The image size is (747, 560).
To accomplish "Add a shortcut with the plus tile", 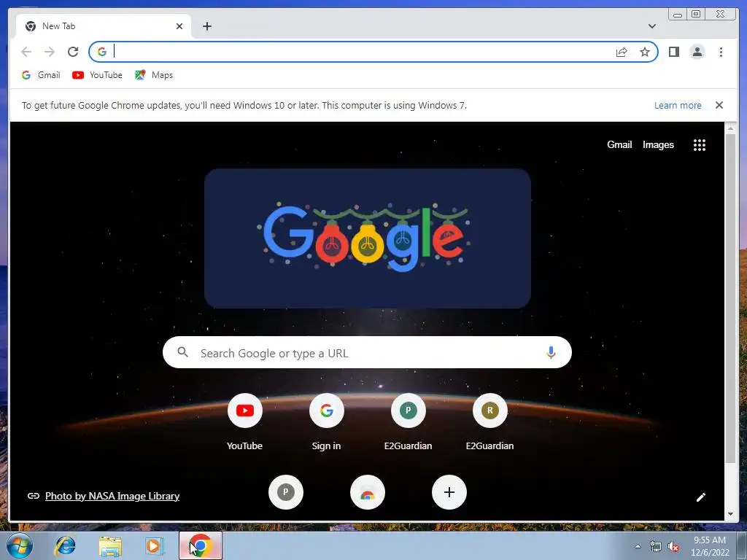I will point(449,492).
